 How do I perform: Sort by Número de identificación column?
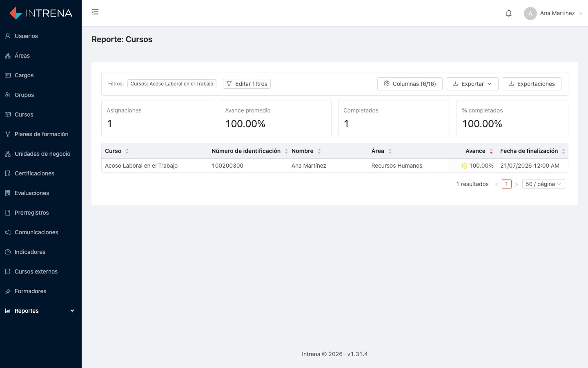pyautogui.click(x=248, y=151)
